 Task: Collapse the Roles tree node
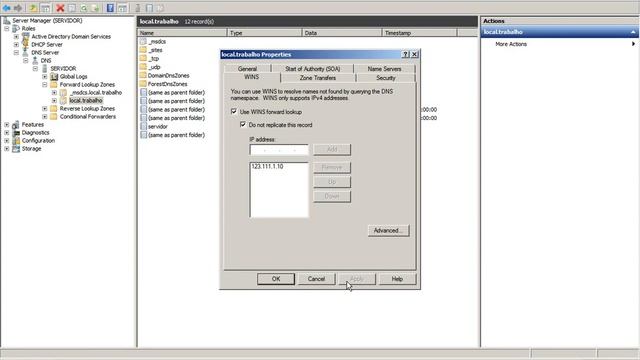coord(7,29)
